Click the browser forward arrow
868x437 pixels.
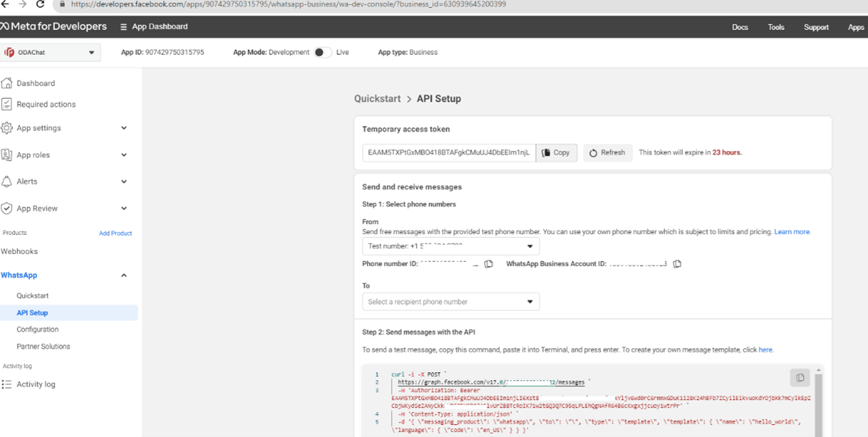coord(22,4)
